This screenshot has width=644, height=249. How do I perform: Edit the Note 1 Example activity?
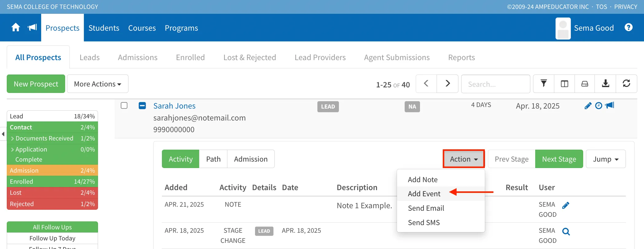(x=566, y=205)
